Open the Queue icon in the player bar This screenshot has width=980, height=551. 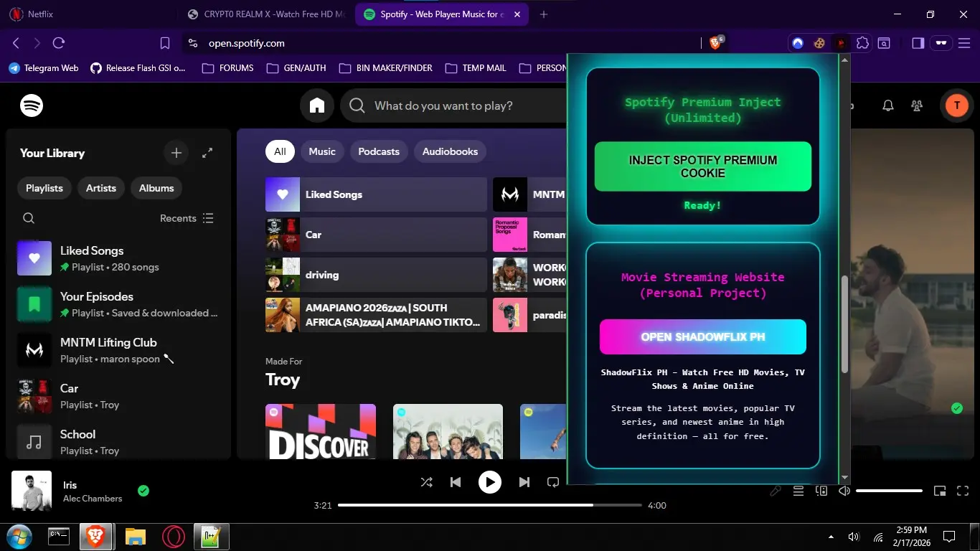798,491
